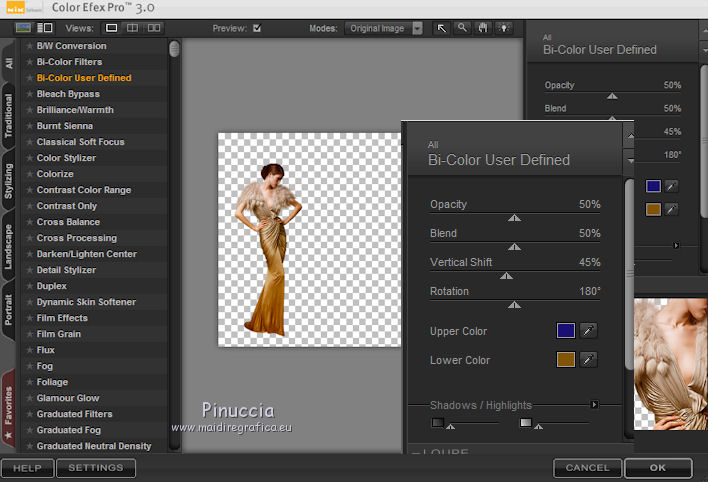Pick Lower Color with eyedropper

(x=589, y=360)
